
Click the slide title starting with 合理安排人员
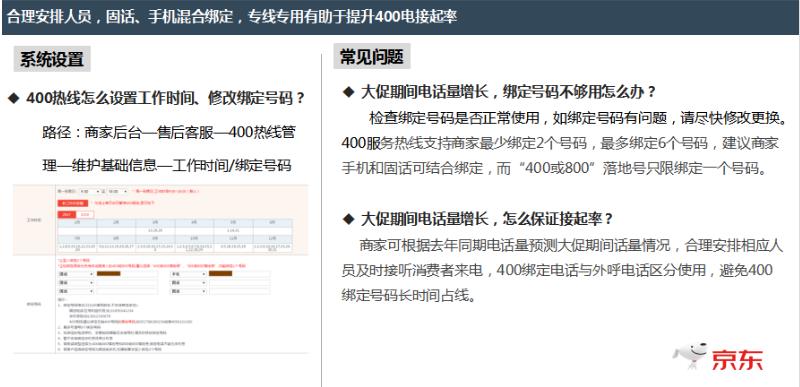pos(232,17)
